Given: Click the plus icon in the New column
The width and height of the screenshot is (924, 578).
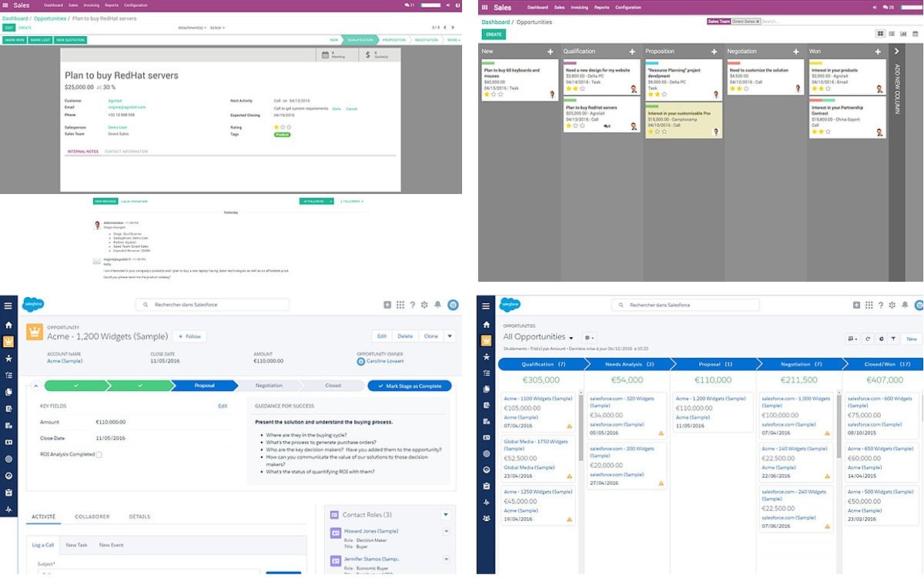Looking at the screenshot, I should [550, 52].
